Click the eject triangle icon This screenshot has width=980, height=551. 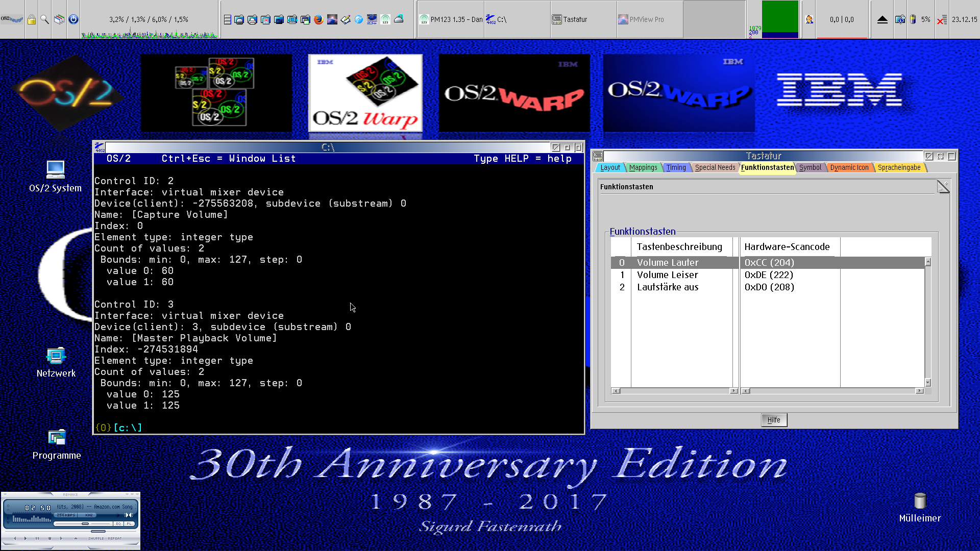coord(882,19)
